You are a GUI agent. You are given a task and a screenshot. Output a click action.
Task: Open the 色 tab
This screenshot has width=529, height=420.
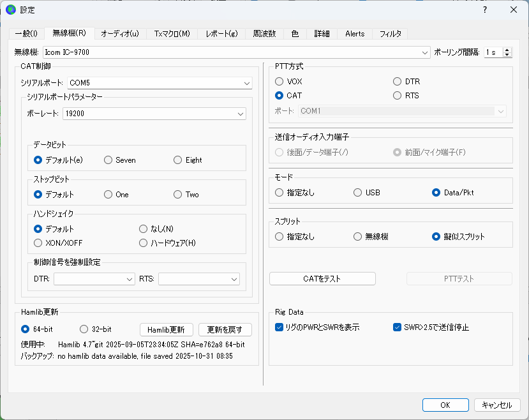tap(295, 34)
